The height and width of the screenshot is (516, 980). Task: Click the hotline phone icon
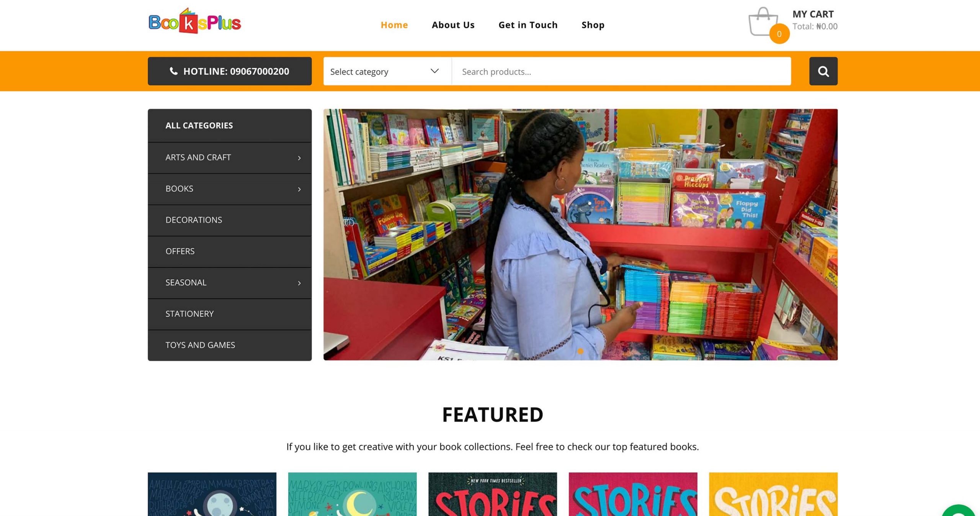[x=173, y=71]
